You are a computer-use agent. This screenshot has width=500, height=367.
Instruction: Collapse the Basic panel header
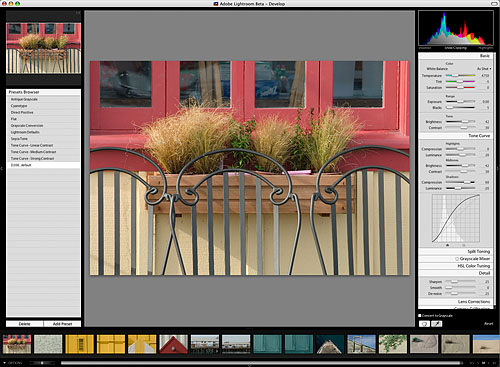(455, 56)
